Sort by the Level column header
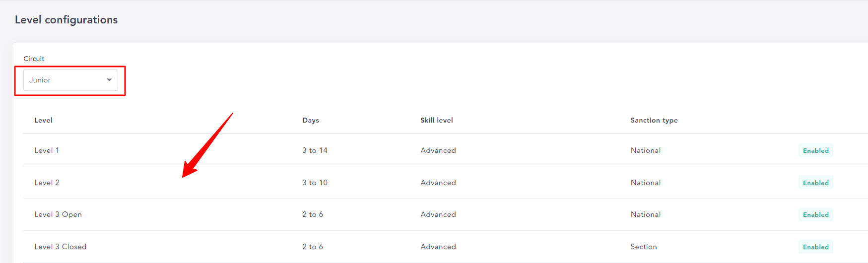The image size is (868, 263). coord(43,120)
